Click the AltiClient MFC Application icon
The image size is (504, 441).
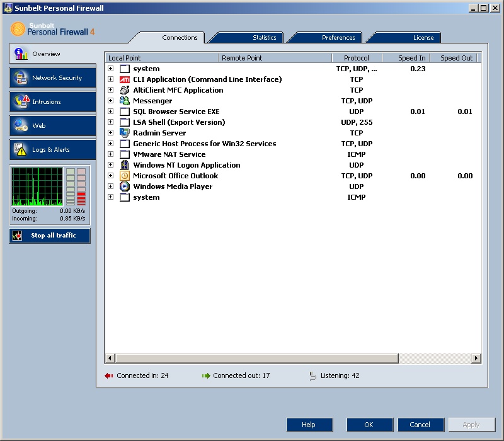124,90
